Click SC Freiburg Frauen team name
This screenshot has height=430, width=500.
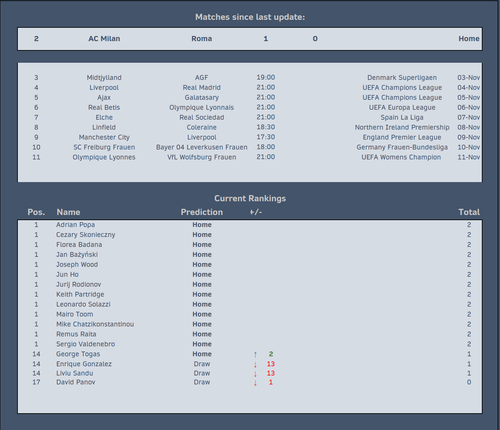(104, 147)
